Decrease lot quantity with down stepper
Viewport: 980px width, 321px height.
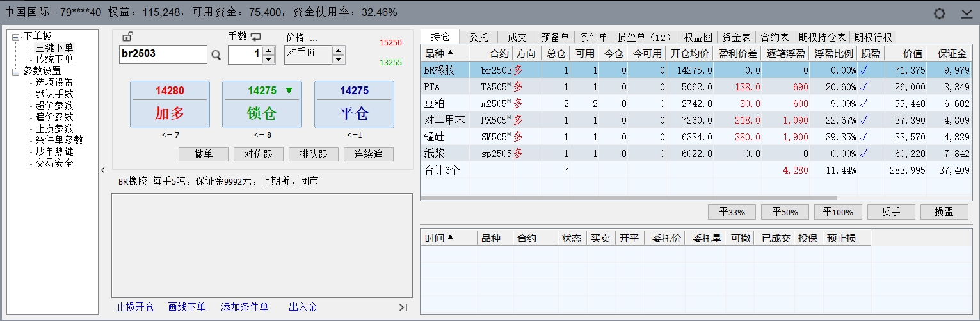click(x=269, y=59)
